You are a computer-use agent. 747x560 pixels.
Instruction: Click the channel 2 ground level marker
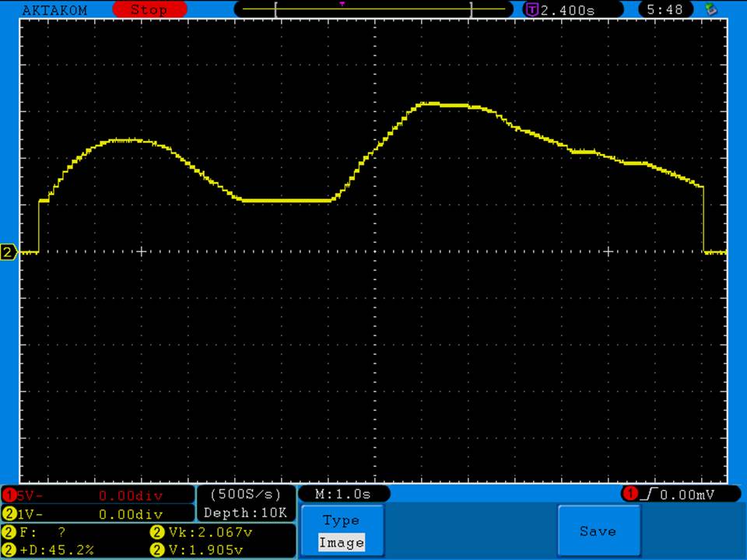pyautogui.click(x=8, y=251)
